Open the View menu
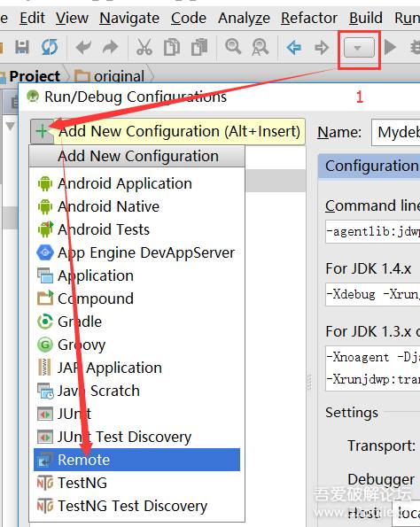420x527 pixels. 72,18
